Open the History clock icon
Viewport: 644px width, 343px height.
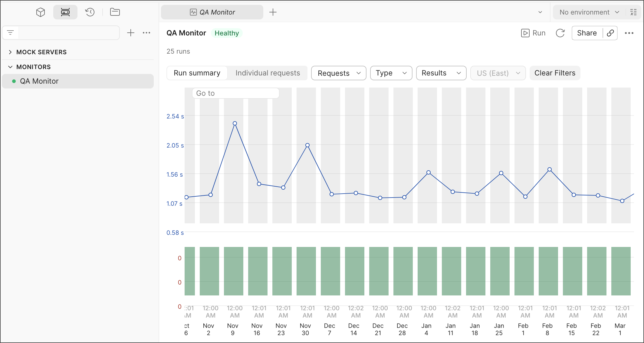[90, 12]
